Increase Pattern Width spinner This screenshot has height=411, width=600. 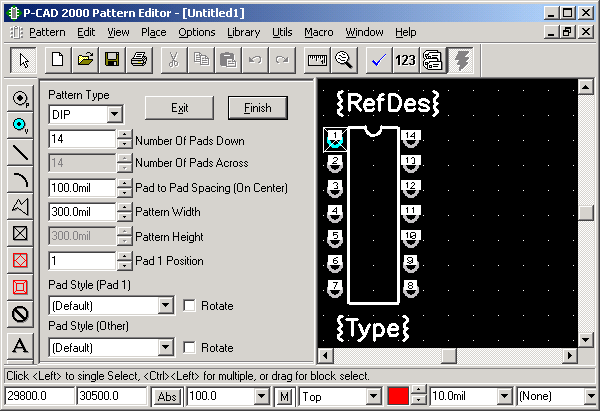click(124, 207)
